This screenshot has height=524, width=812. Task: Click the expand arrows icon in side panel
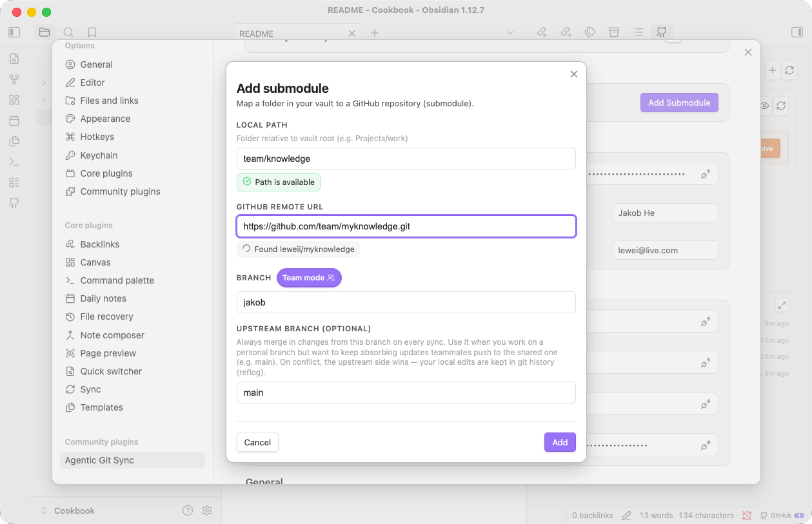[782, 305]
